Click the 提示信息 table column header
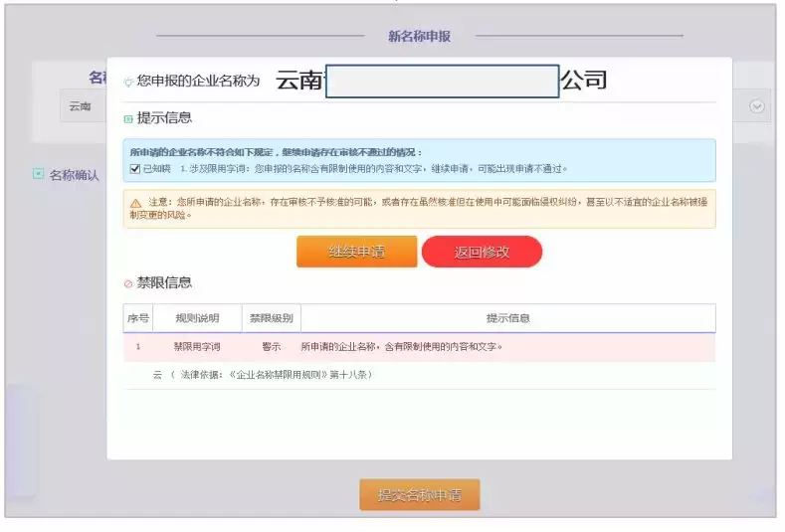The height and width of the screenshot is (532, 785). pos(508,318)
